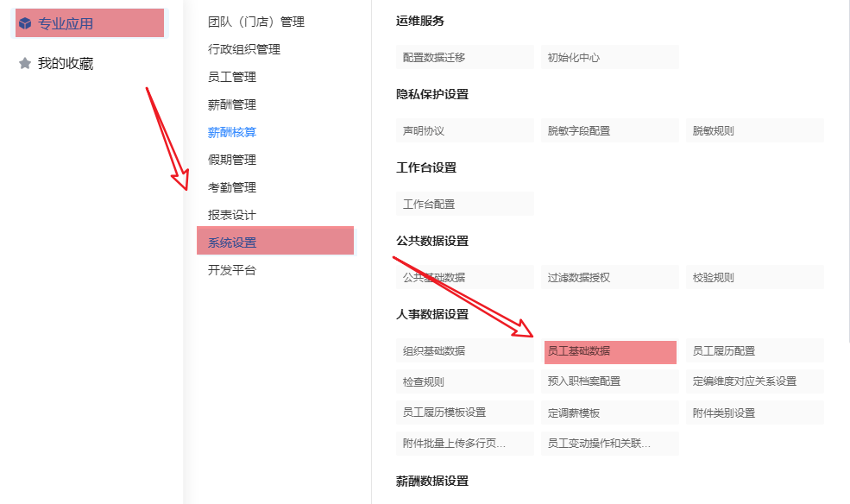Click the cube icon beside 专业应用
The width and height of the screenshot is (850, 504).
pyautogui.click(x=25, y=23)
